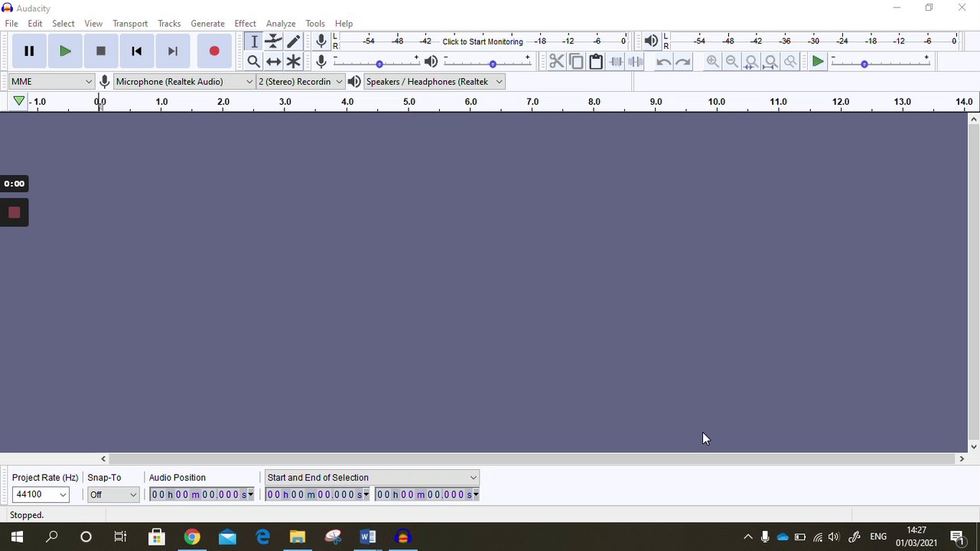Open the Snap-To Off dropdown
This screenshot has height=551, width=980.
click(x=113, y=494)
